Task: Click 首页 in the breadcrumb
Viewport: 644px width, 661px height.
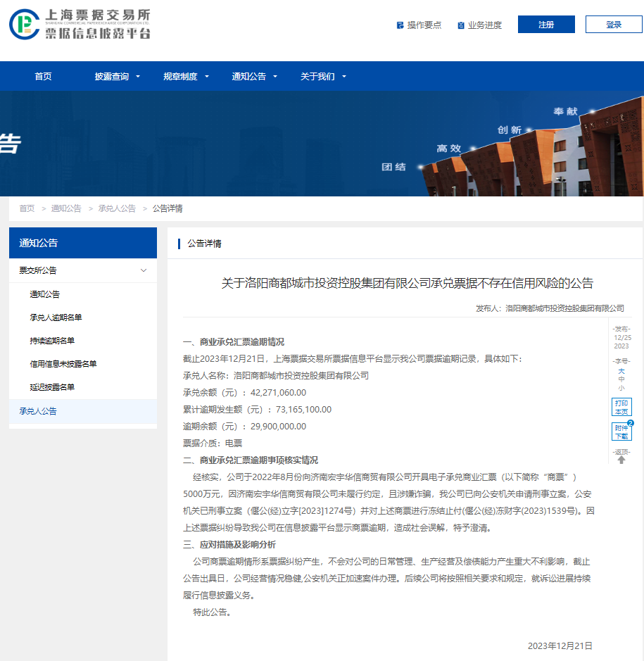Action: 27,208
